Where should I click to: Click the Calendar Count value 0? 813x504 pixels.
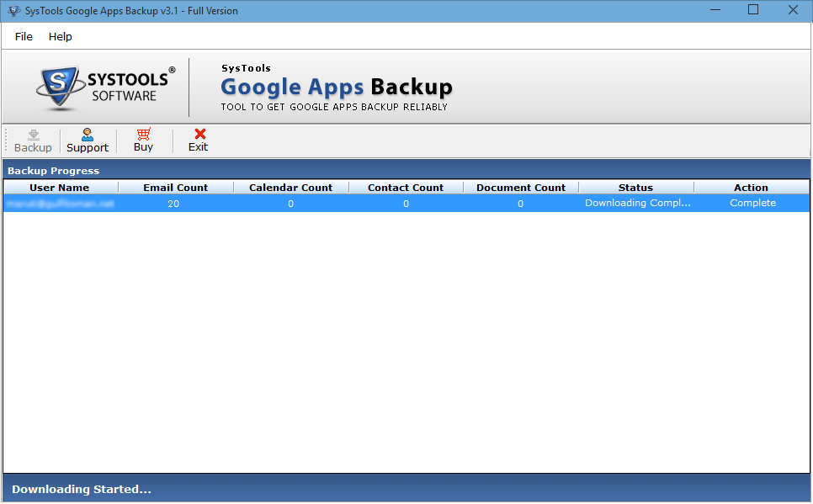tap(291, 204)
